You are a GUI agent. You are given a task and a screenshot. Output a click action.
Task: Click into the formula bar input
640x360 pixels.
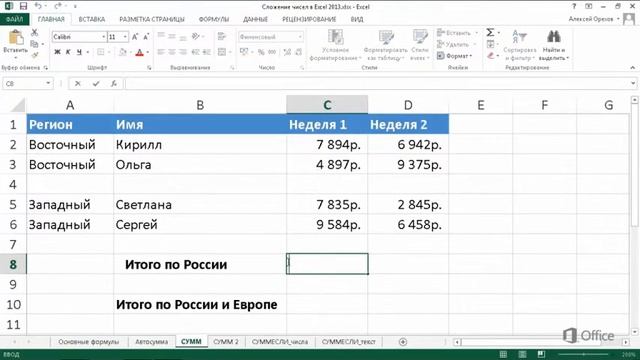pyautogui.click(x=378, y=83)
